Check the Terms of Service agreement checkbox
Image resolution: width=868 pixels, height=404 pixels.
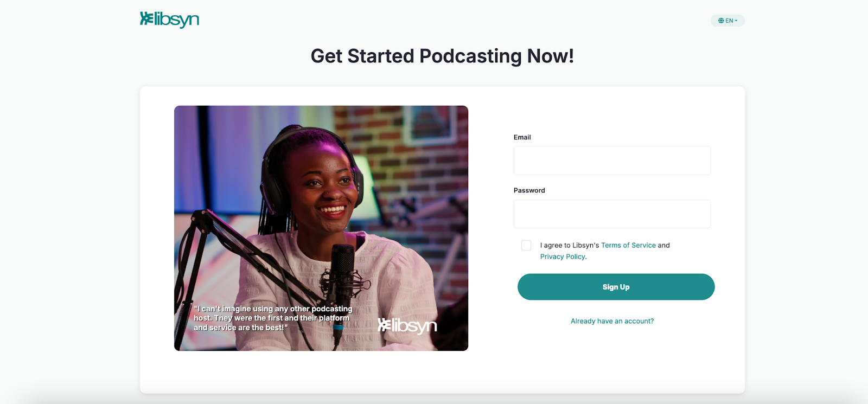[x=526, y=246]
